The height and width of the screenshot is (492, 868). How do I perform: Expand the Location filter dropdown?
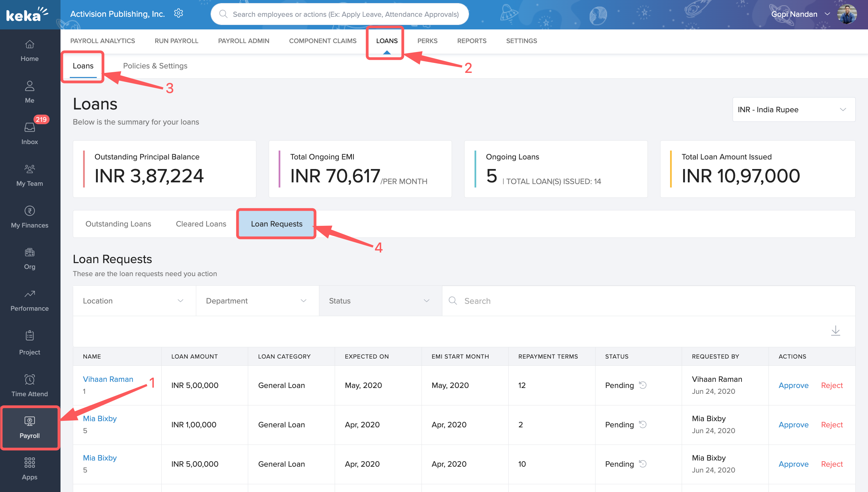(134, 301)
